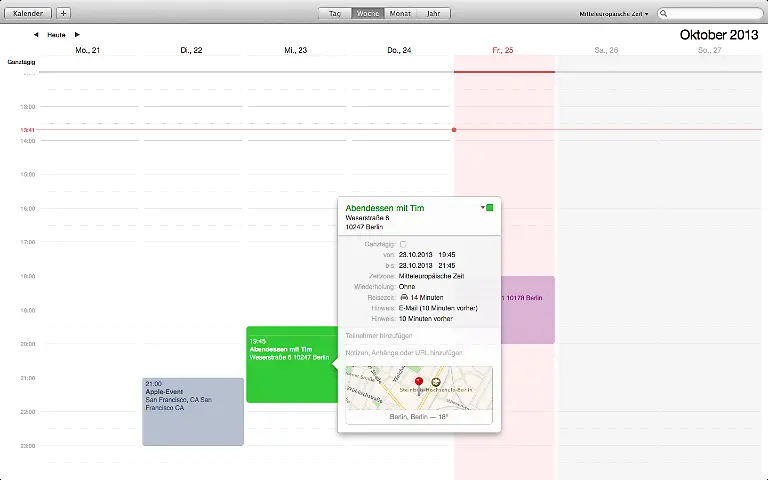This screenshot has width=768, height=480.
Task: Click day header Sa., 26
Action: (x=606, y=50)
